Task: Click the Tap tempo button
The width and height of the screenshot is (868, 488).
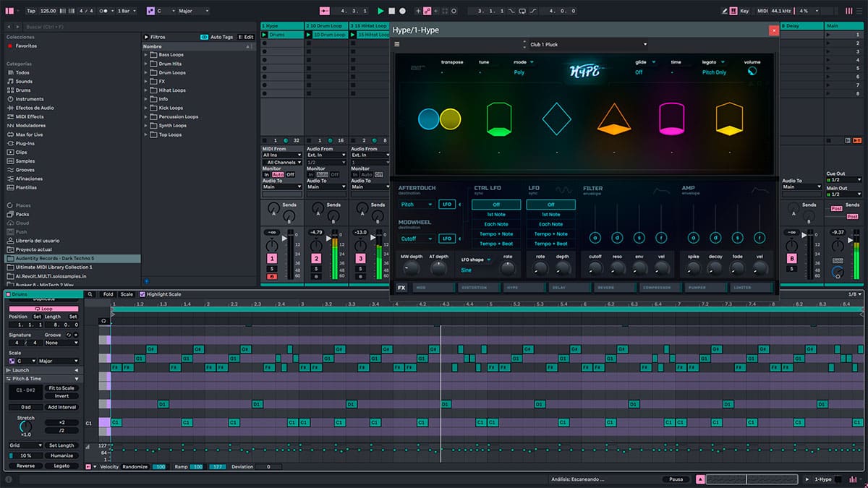Action: coord(31,11)
